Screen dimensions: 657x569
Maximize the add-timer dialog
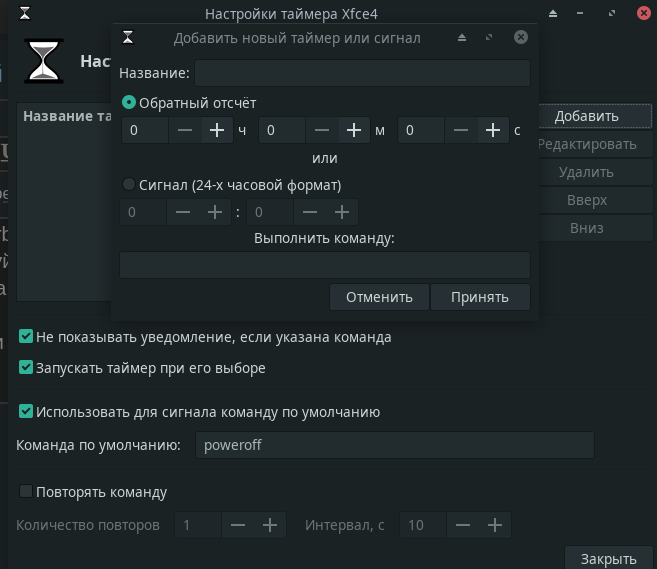(x=489, y=37)
